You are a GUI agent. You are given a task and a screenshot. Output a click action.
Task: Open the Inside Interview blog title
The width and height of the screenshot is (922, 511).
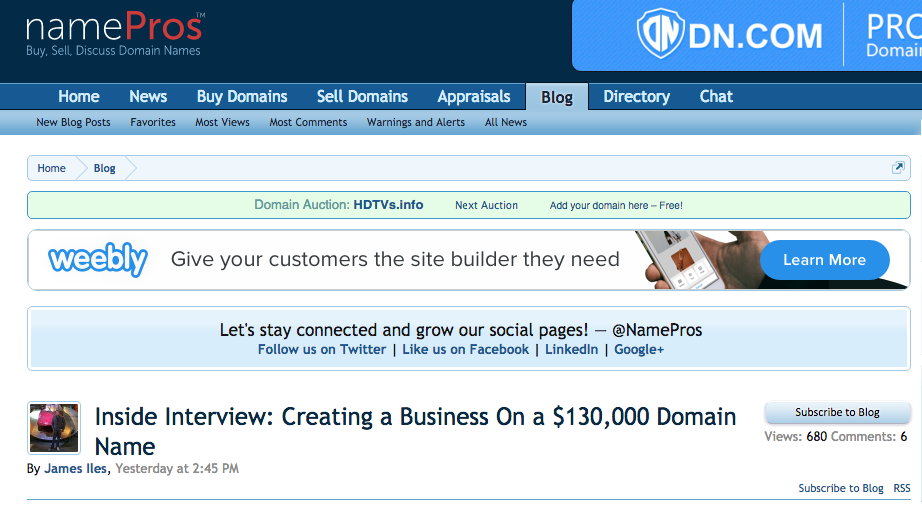(415, 432)
